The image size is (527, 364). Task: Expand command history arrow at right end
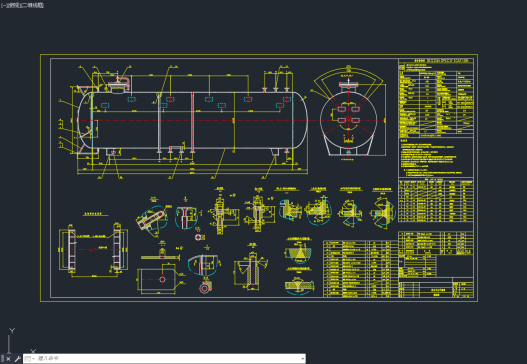[x=303, y=359]
